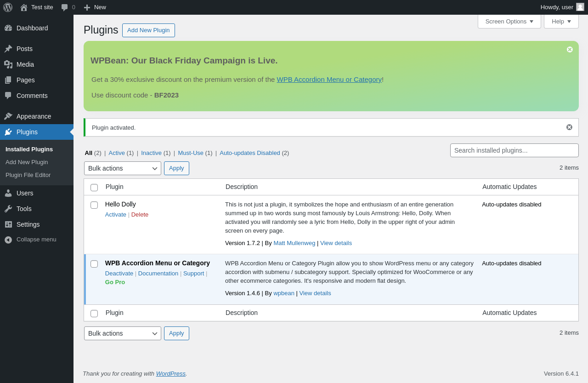Check the WPB Accordion Menu plugin checkbox
This screenshot has height=383, width=588.
[x=94, y=264]
